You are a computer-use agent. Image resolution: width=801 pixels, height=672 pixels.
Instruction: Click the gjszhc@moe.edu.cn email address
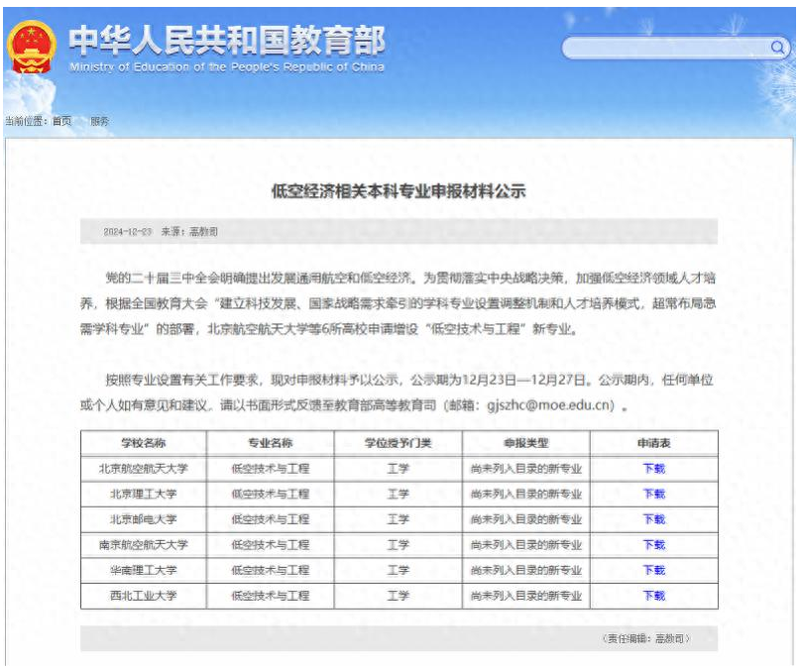click(548, 405)
